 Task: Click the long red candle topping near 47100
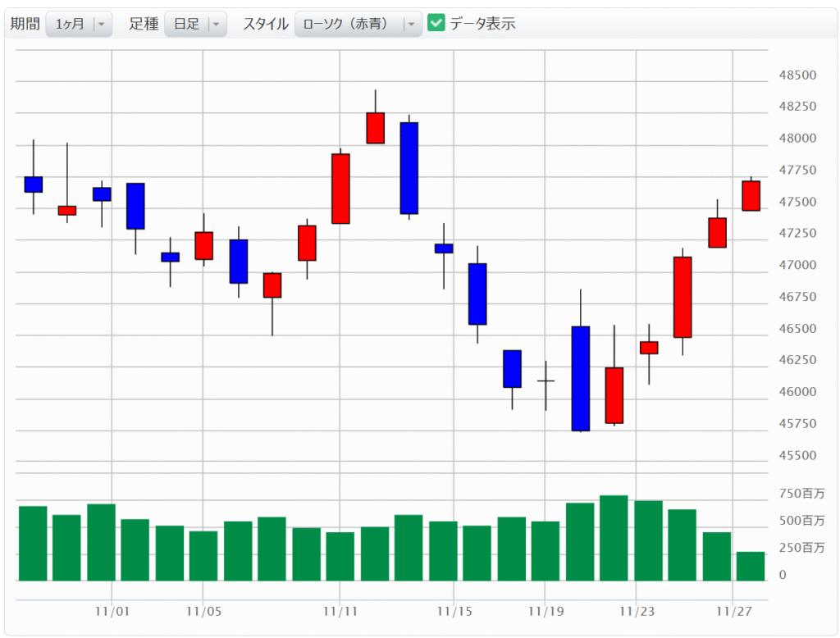tap(682, 297)
